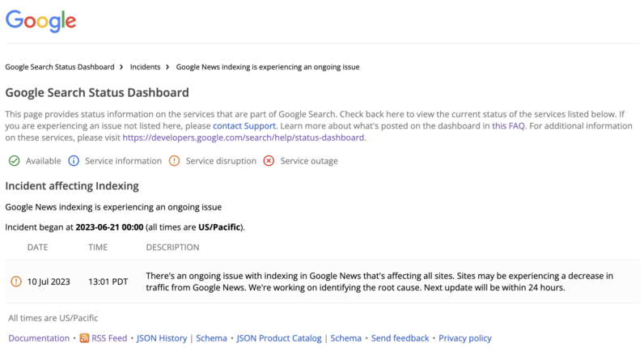Visit the developers.google.com status-dashboard URL
The image size is (644, 360).
[x=244, y=138]
